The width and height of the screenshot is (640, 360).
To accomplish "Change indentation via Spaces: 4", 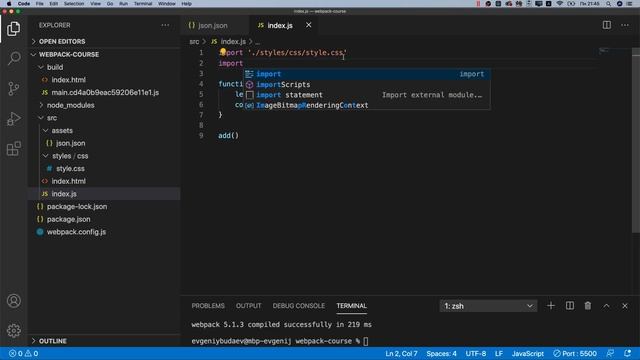I will 442,353.
